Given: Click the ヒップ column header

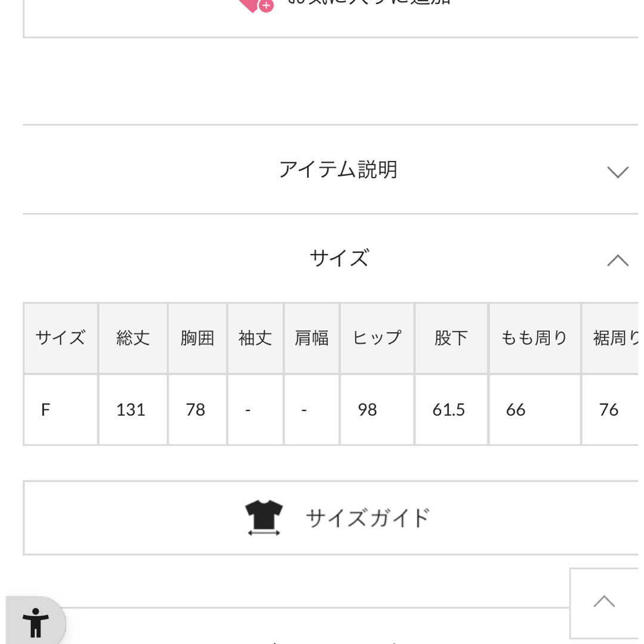Looking at the screenshot, I should pos(377,339).
